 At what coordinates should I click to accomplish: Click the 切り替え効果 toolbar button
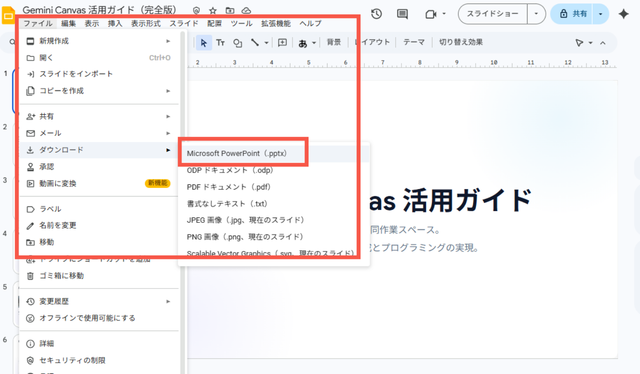tap(461, 42)
